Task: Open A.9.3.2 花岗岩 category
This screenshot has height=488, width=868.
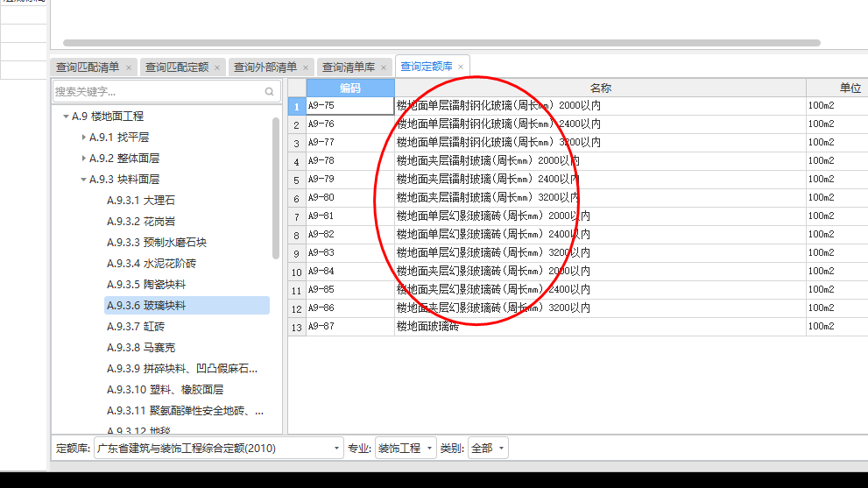Action: pyautogui.click(x=141, y=222)
